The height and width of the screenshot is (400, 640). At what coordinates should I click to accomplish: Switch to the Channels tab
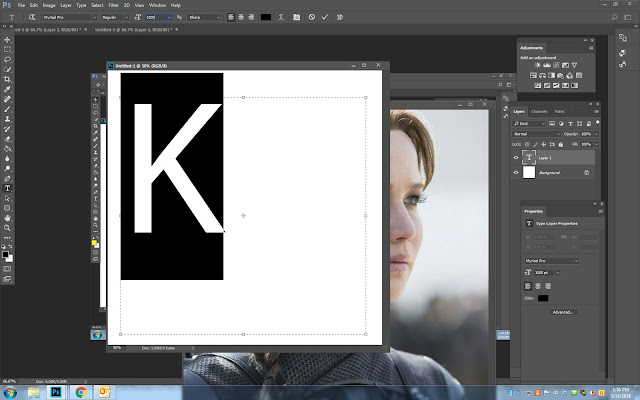[x=538, y=111]
